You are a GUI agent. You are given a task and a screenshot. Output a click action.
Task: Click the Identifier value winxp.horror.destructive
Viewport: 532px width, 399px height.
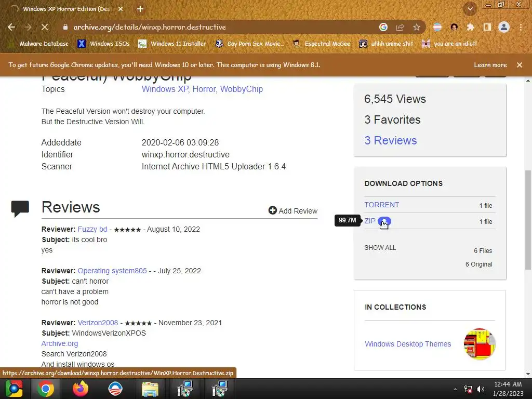coord(185,155)
